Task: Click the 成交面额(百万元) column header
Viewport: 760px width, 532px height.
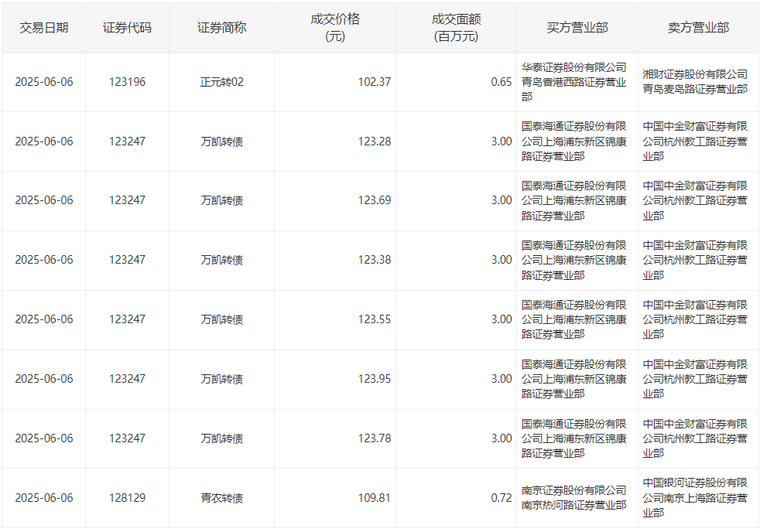Action: (x=456, y=28)
